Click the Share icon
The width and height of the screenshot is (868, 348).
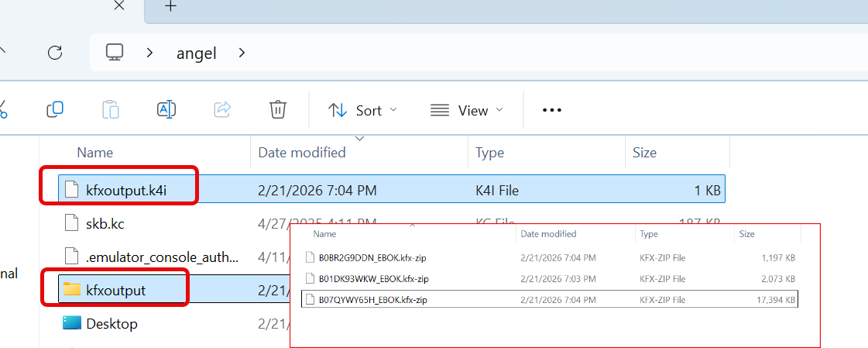(x=222, y=110)
